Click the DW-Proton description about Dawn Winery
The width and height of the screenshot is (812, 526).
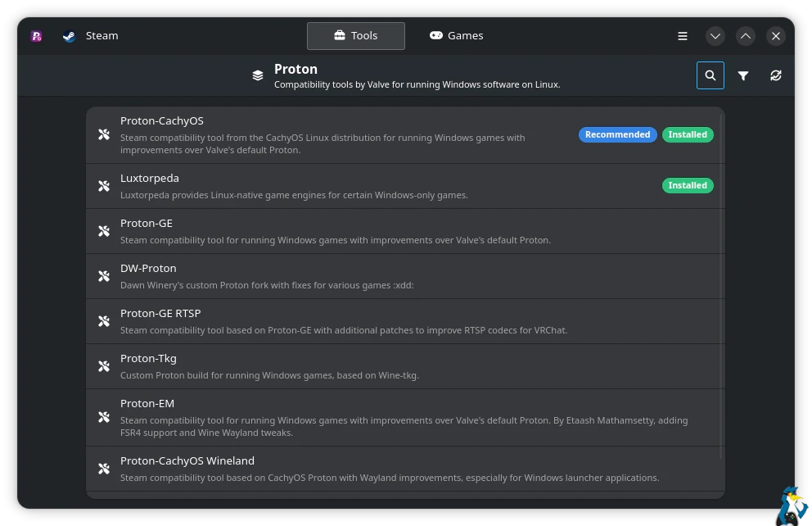tap(267, 285)
